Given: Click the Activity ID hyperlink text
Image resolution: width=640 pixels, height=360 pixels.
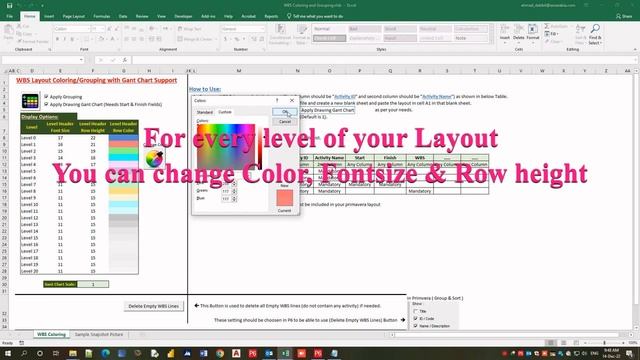Looking at the screenshot, I should pos(344,96).
